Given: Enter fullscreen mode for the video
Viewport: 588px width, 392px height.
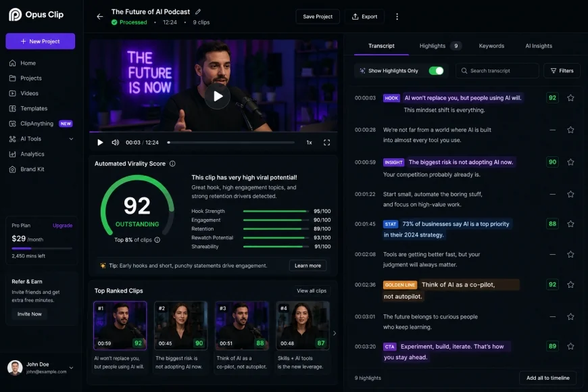Looking at the screenshot, I should (326, 143).
